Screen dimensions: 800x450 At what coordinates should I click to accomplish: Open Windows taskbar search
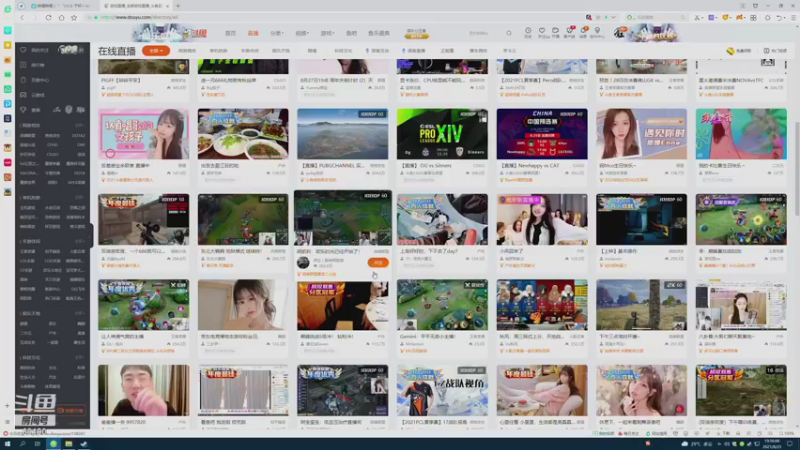[22, 444]
